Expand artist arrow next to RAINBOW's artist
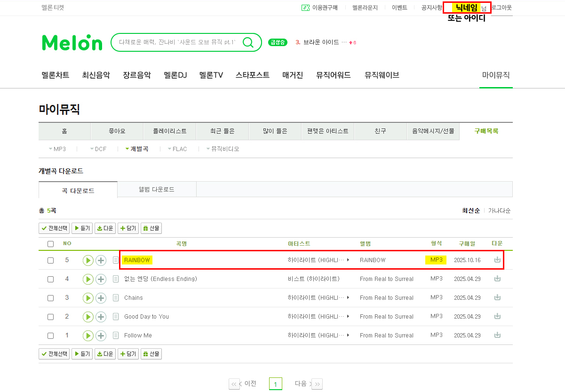565x392 pixels. 348,260
